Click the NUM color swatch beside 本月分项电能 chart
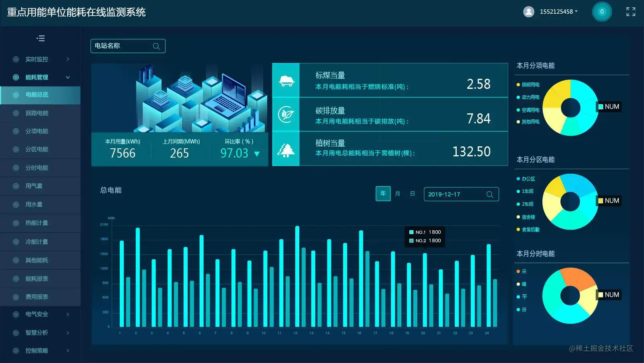Screen dimensions: 644x363 tap(601, 107)
